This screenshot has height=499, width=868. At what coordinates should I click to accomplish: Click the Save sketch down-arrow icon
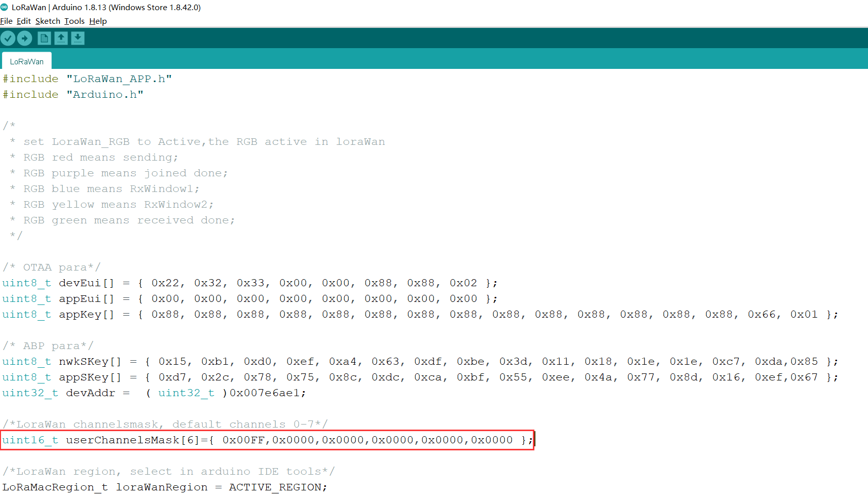[x=78, y=39]
